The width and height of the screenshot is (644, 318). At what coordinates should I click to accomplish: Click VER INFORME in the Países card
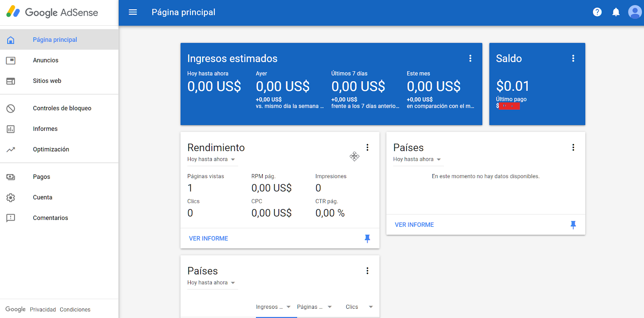tap(414, 225)
